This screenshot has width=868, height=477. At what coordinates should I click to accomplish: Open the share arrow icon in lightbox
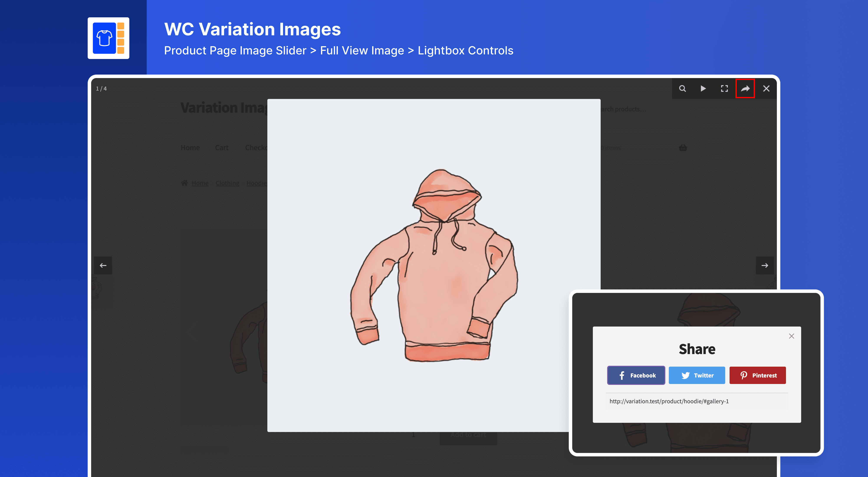pyautogui.click(x=745, y=88)
